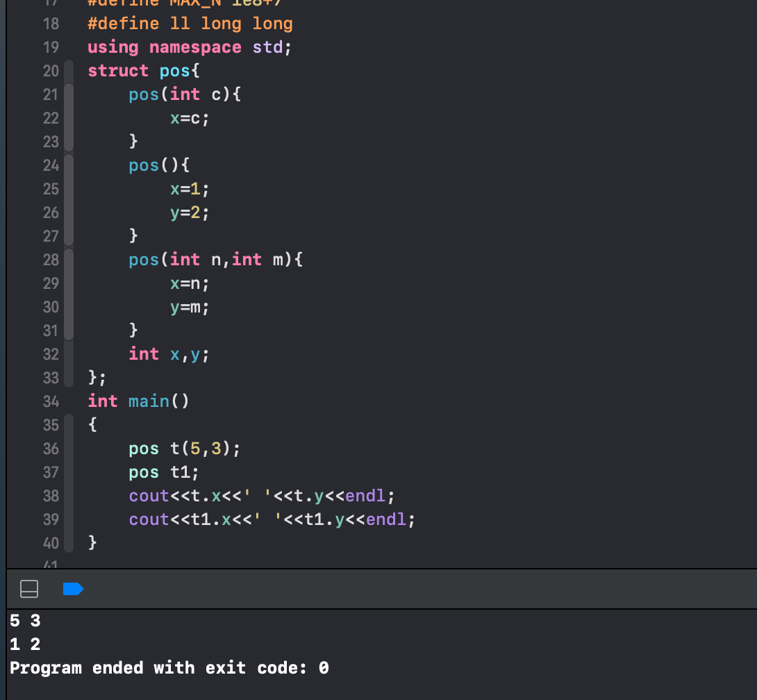
Task: Click the 'y=2;' statement
Action: coord(190,213)
